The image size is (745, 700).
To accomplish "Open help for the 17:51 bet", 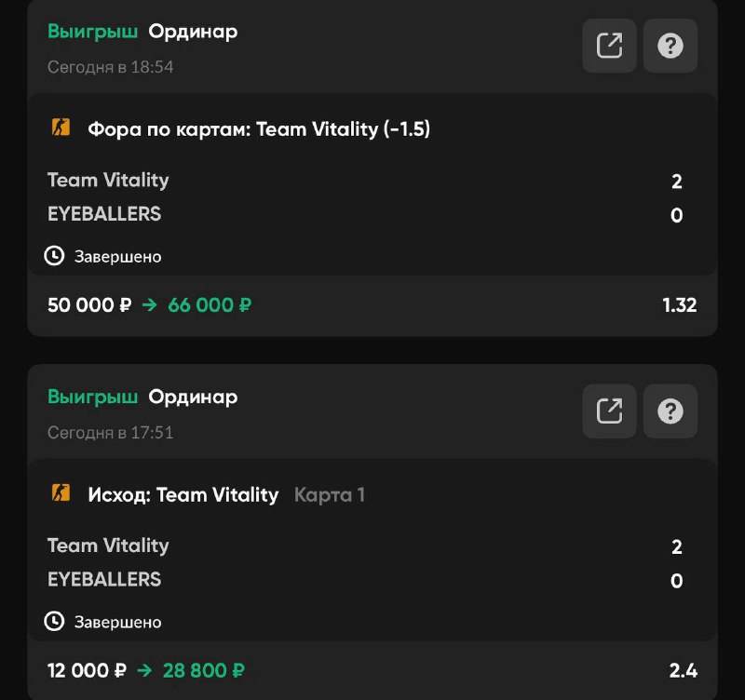I will [670, 411].
